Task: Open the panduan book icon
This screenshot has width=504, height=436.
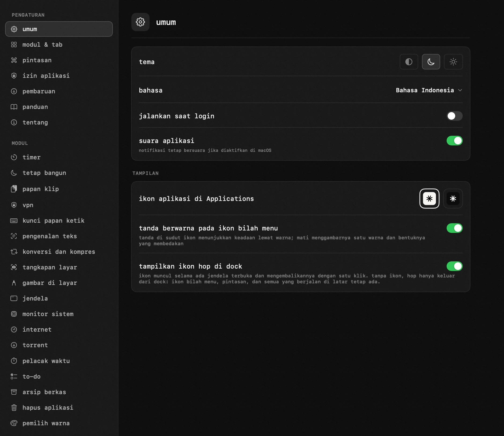Action: click(x=14, y=107)
